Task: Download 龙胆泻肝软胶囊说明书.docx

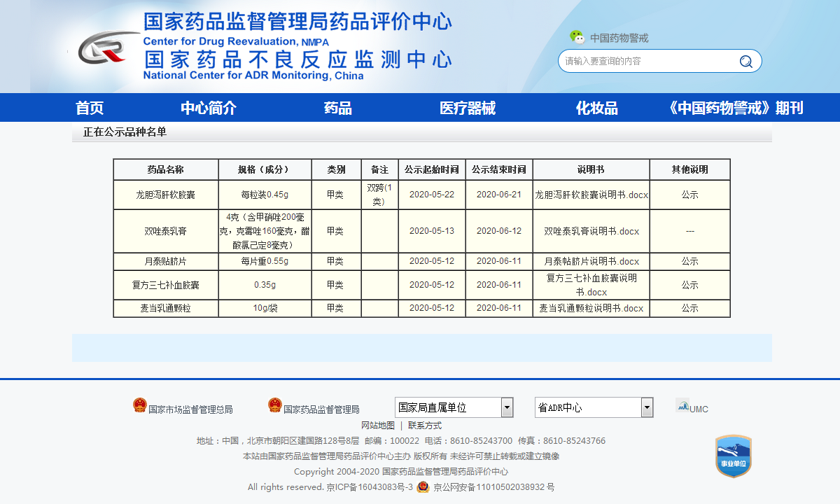Action: point(591,195)
